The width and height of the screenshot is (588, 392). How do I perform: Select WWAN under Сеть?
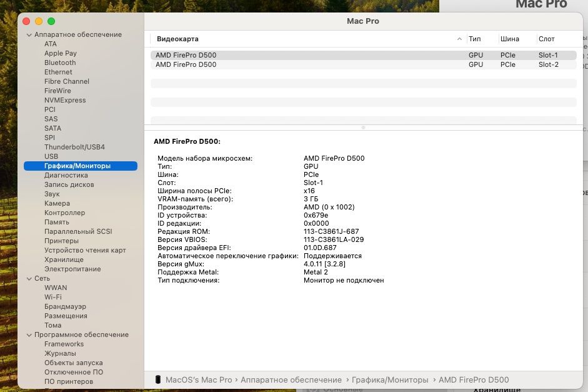coord(56,288)
